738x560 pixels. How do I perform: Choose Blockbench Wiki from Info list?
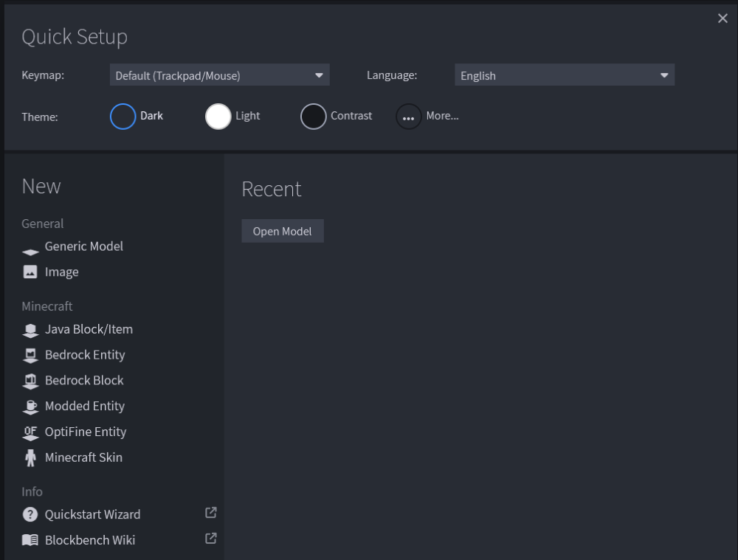point(89,540)
